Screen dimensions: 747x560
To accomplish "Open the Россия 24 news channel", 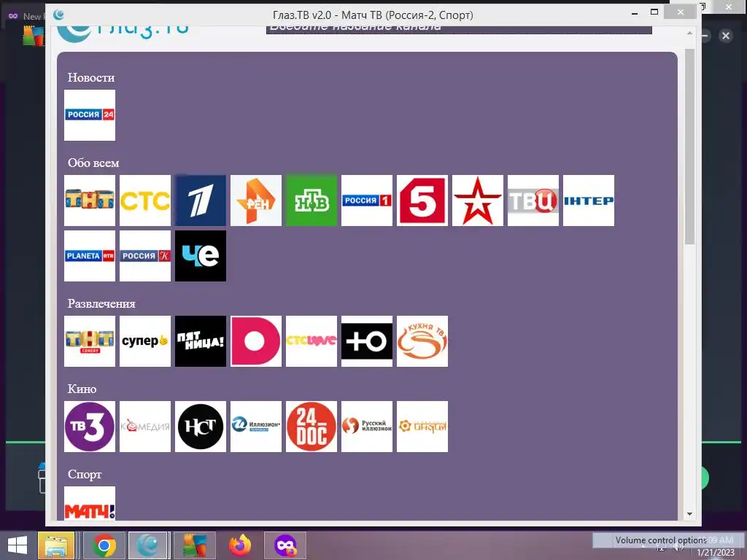I will tap(90, 115).
